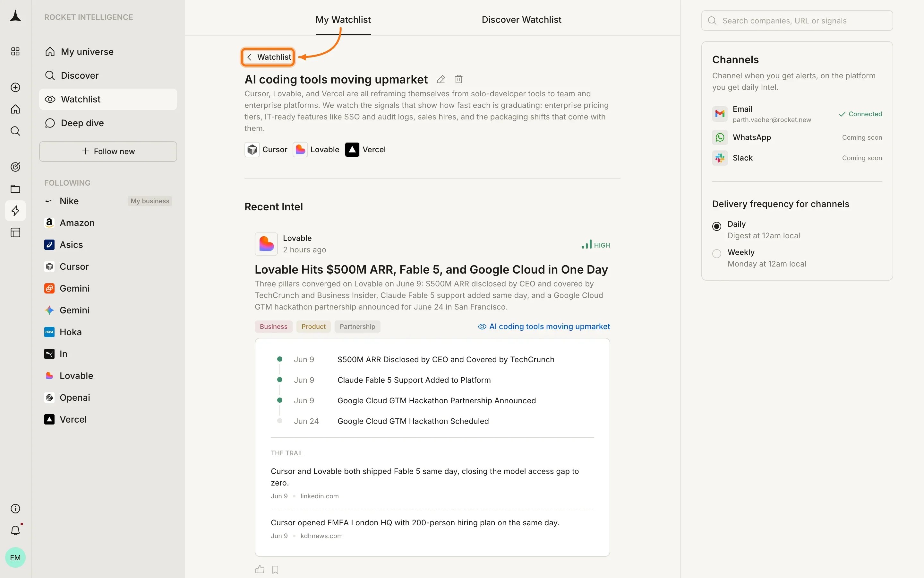
Task: Open the apps grid icon in left rail
Action: pyautogui.click(x=15, y=51)
